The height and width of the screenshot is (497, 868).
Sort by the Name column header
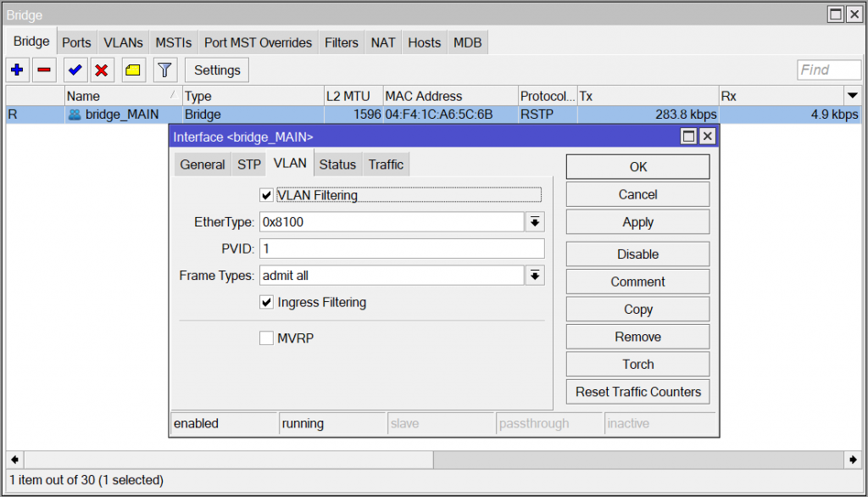124,96
